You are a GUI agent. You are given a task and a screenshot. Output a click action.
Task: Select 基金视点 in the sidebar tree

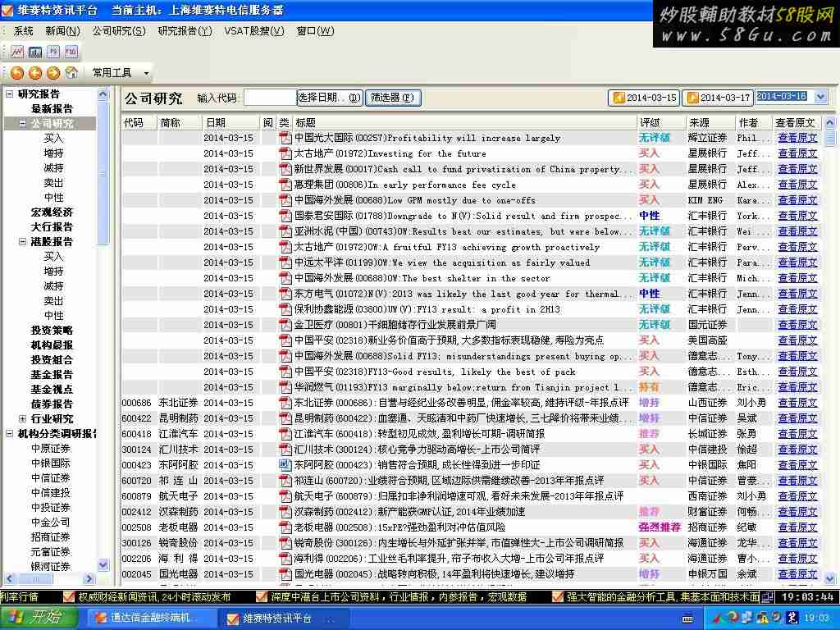click(x=52, y=390)
